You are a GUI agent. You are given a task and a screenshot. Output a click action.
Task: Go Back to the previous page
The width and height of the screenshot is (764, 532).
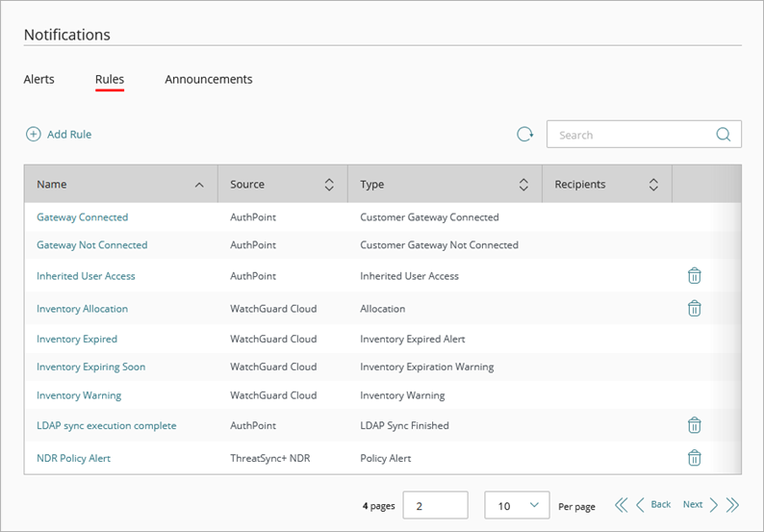point(653,505)
